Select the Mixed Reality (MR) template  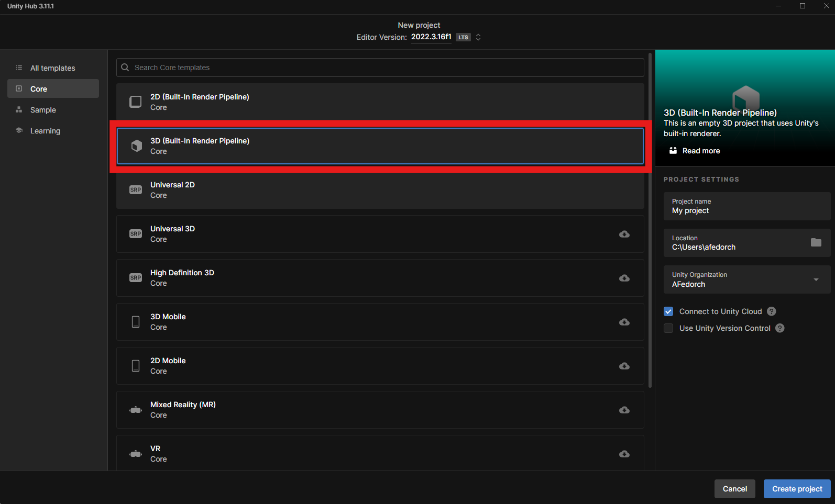tap(380, 410)
